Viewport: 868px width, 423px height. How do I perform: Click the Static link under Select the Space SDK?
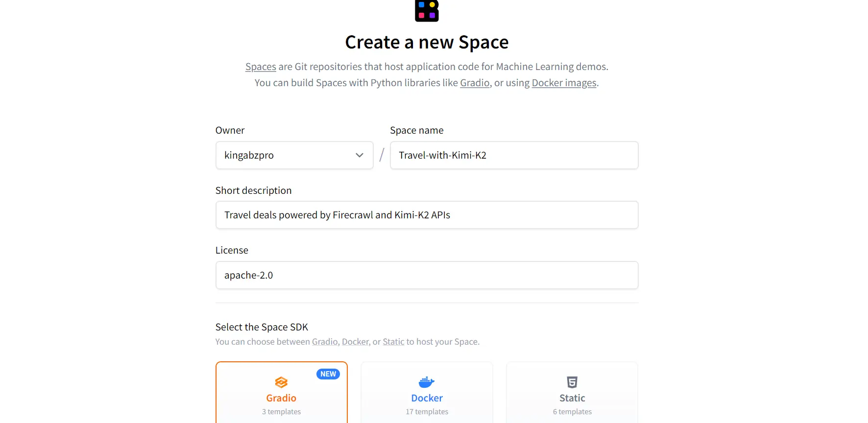(393, 341)
